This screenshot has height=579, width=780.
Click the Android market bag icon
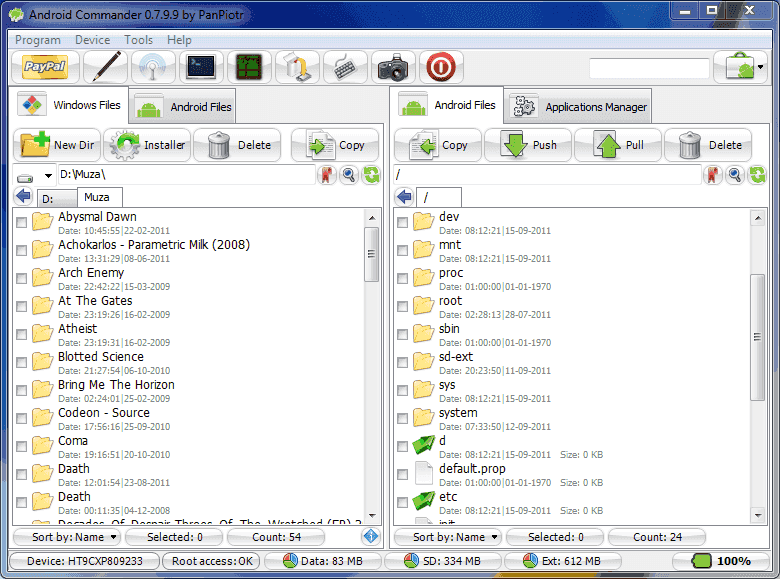[x=738, y=67]
